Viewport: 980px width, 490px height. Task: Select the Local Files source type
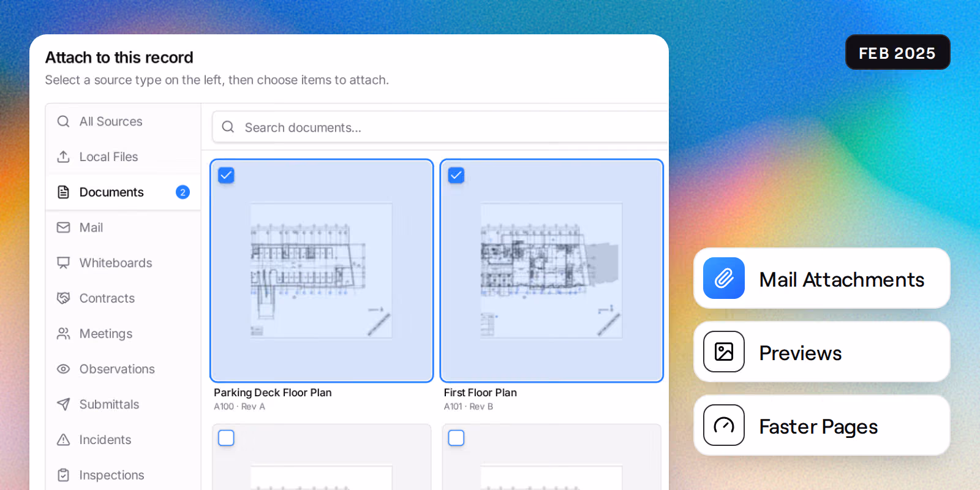(123, 157)
